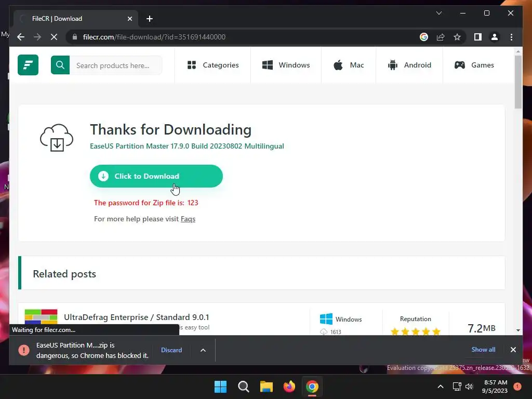
Task: Click the UltraDefrag thumbnail image
Action: pyautogui.click(x=41, y=317)
